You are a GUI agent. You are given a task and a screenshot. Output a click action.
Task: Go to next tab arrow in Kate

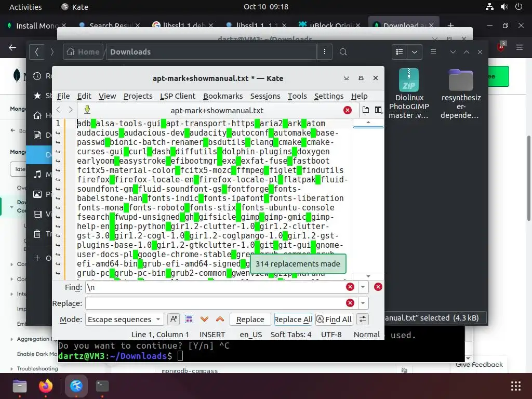pos(70,110)
